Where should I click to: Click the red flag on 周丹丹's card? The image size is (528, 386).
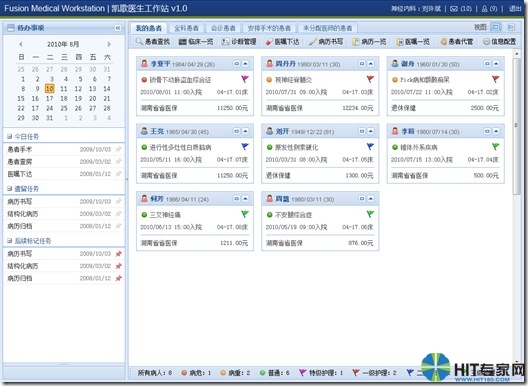coord(370,79)
